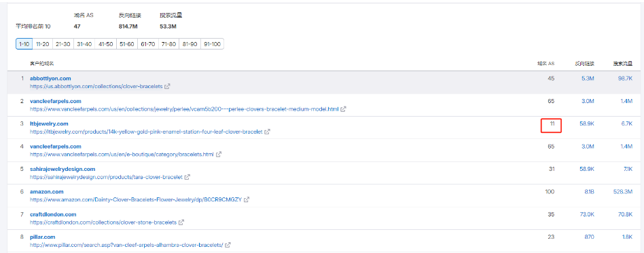
Task: Click the summary search traffic value 53.3M
Action: (x=168, y=26)
